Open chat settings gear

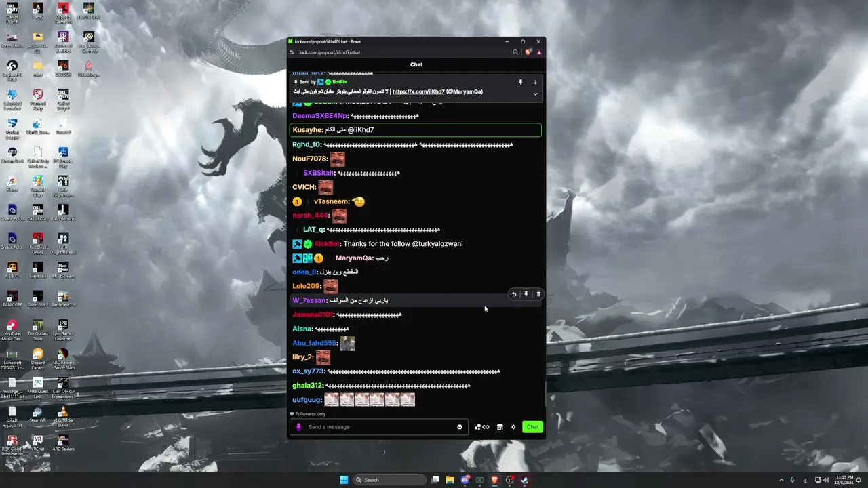[x=513, y=427]
